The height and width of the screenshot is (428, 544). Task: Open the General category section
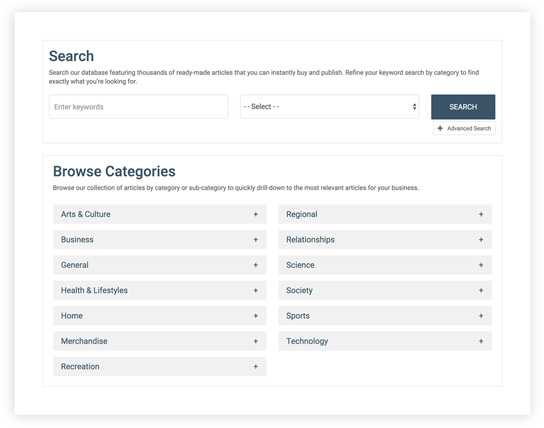(x=160, y=265)
